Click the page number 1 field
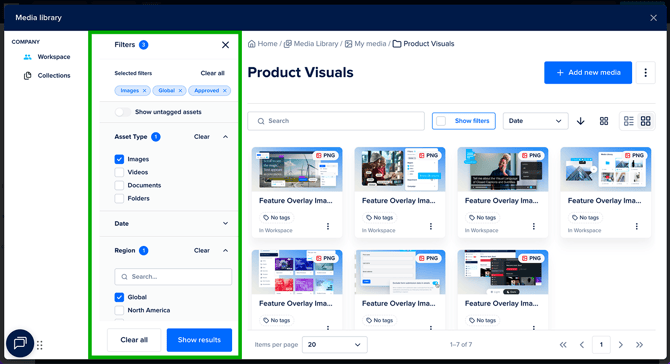Viewport: 670px width, 364px height. click(x=601, y=345)
